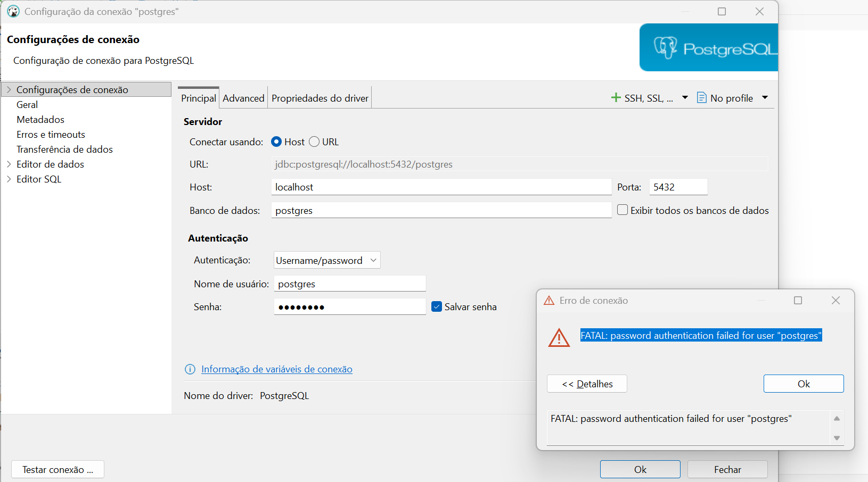868x482 pixels.
Task: Open the No profile dropdown arrow
Action: 765,97
